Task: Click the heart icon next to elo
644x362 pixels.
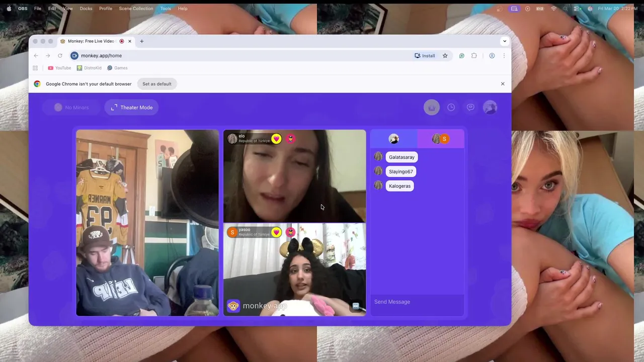Action: point(276,139)
